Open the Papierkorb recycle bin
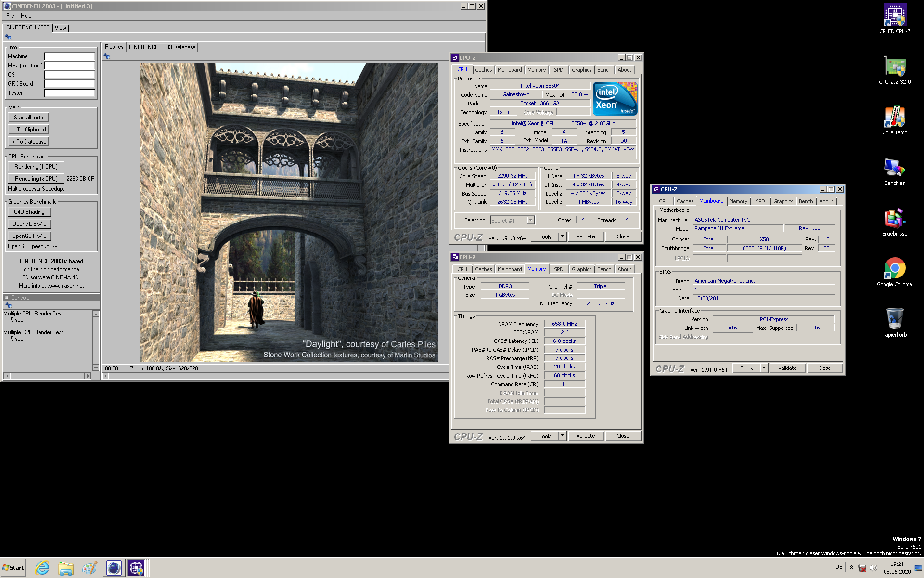The height and width of the screenshot is (578, 924). point(895,323)
